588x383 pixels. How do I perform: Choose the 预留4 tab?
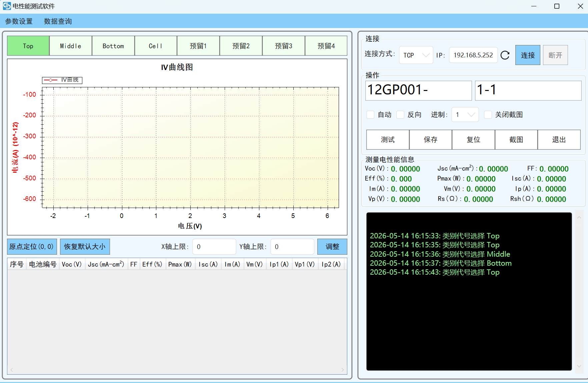tap(326, 46)
